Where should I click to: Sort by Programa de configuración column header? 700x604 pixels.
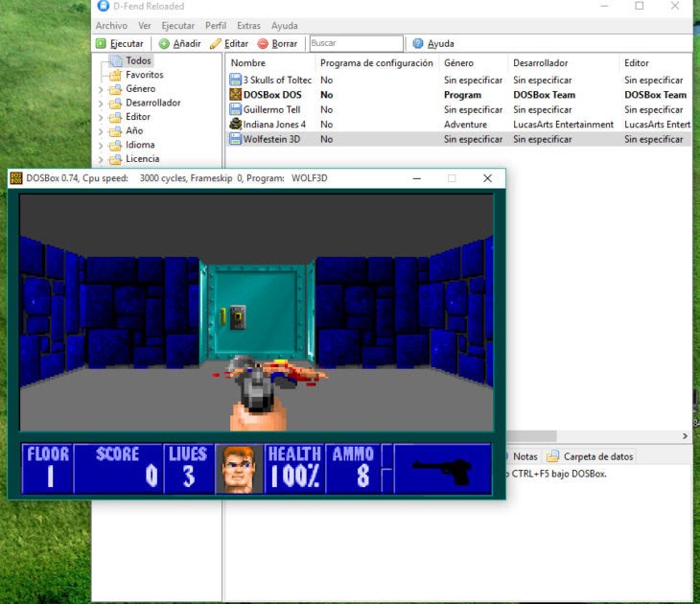pos(377,63)
